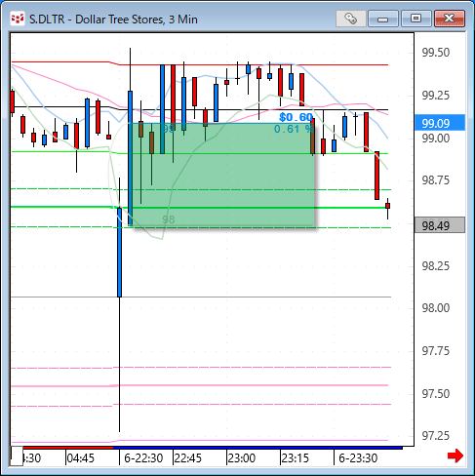The height and width of the screenshot is (476, 475).
Task: Click the 98.25 price axis label
Action: click(x=436, y=266)
